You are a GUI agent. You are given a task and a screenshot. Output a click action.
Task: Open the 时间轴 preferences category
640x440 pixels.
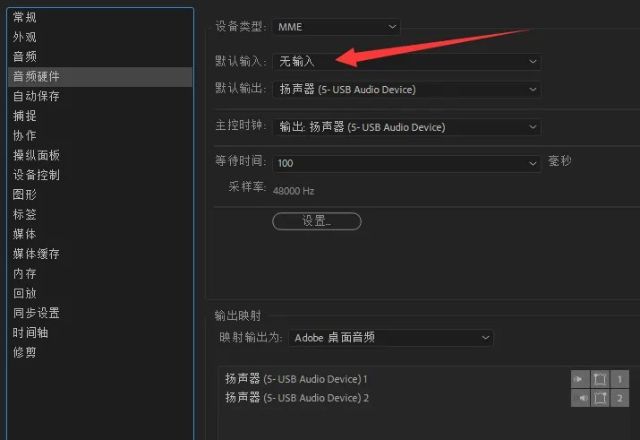point(100,333)
